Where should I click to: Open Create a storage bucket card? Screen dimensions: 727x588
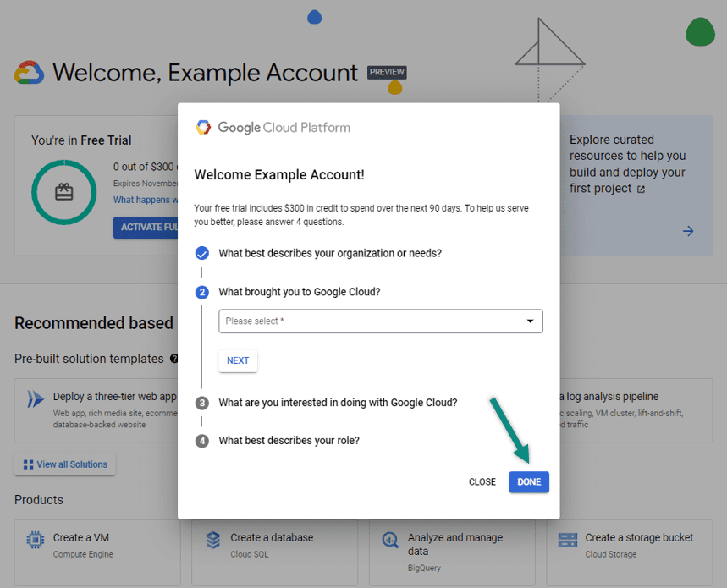pos(629,552)
